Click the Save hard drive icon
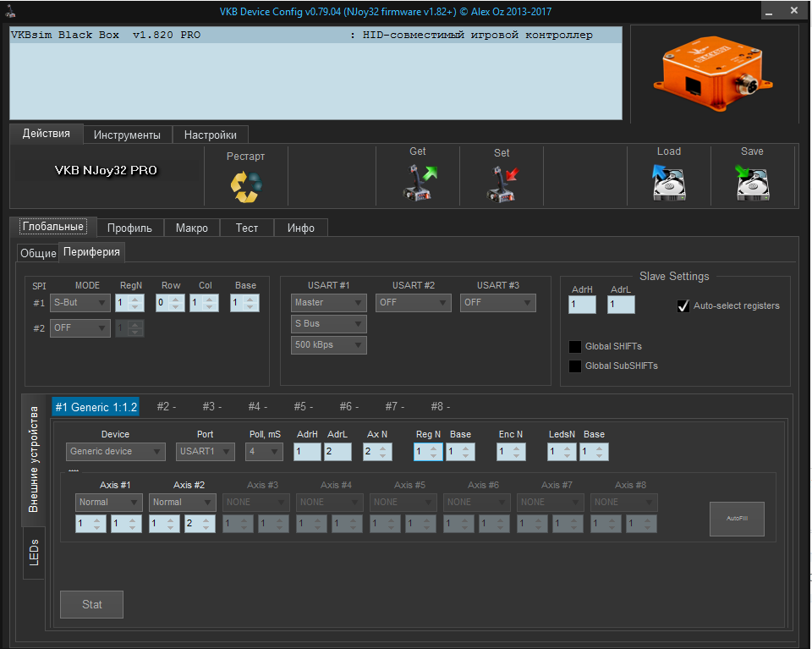 point(752,182)
